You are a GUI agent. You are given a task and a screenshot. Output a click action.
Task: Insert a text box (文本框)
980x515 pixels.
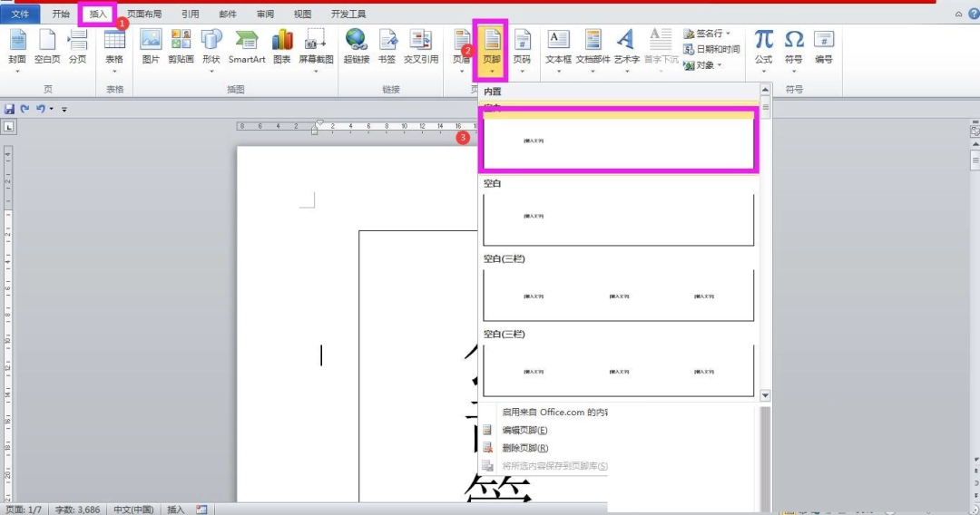coord(558,50)
